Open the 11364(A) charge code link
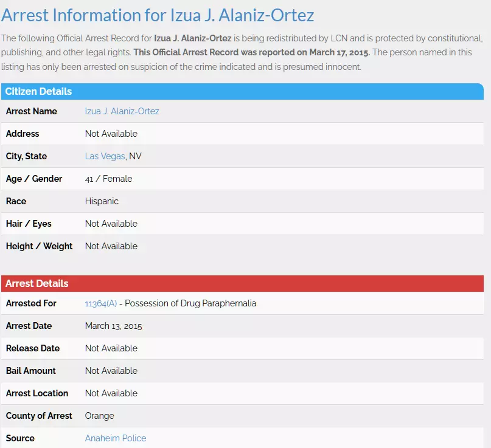Screen dimensions: 491x448 pos(101,303)
